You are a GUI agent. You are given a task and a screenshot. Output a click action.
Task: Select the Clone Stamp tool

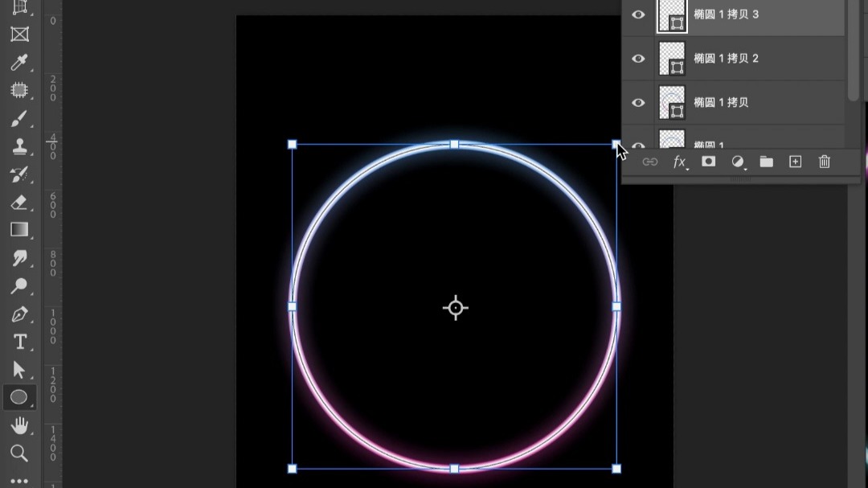[19, 146]
